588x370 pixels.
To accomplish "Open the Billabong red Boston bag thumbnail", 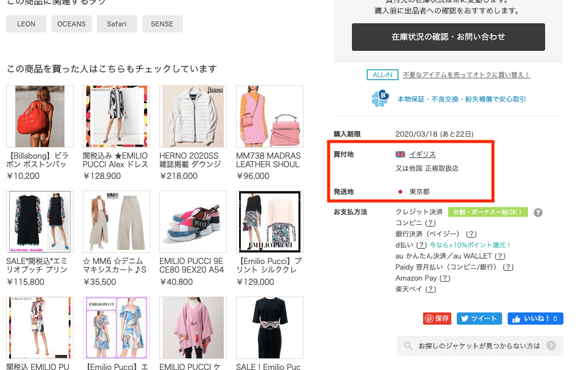I will (x=40, y=116).
